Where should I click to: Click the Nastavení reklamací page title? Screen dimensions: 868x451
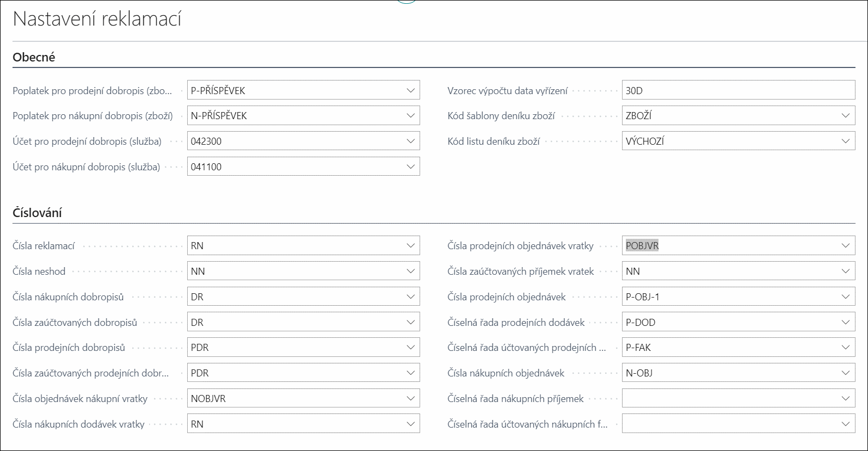tap(97, 18)
